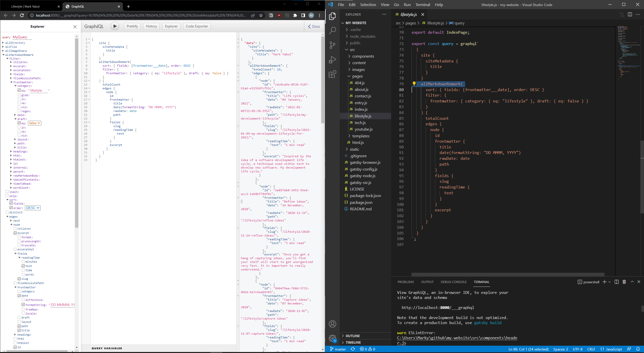The width and height of the screenshot is (644, 353).
Task: Open Chrome three-dot menu
Action: 320,15
